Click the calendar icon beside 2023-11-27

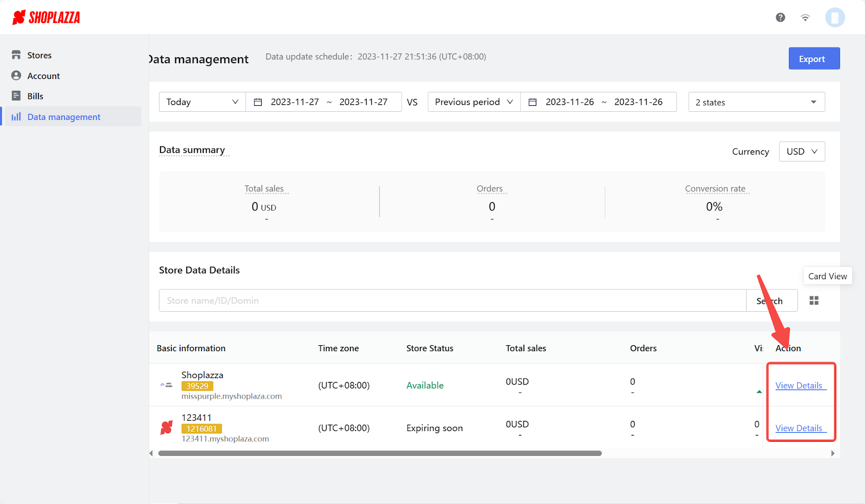(258, 102)
